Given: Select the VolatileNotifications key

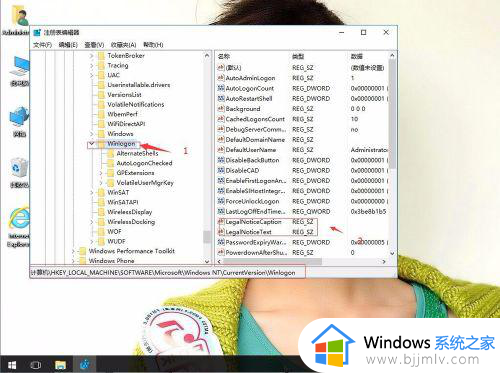Looking at the screenshot, I should pos(136,104).
